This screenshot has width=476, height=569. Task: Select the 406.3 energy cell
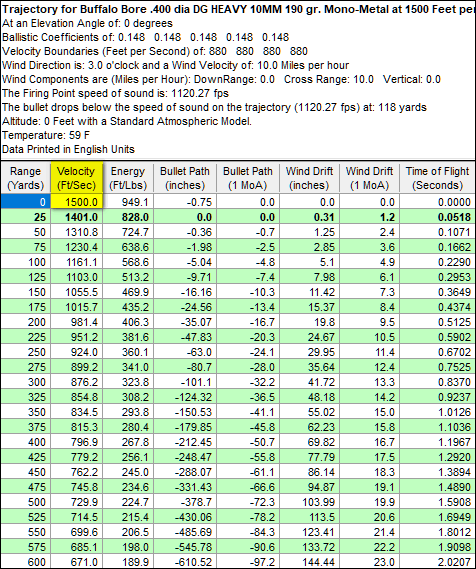128,322
